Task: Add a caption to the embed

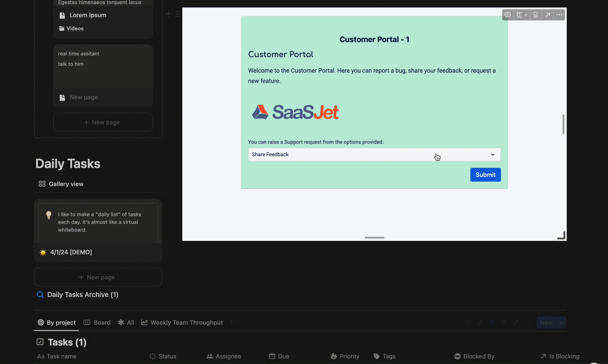Action: pos(536,15)
